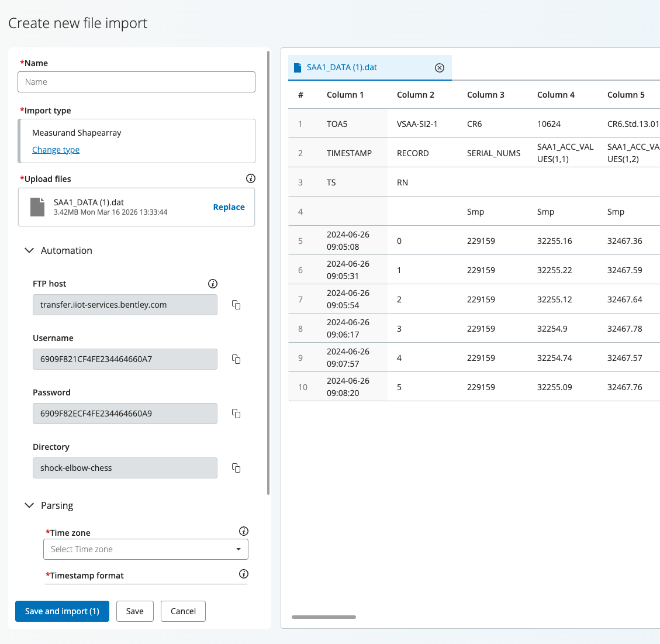The image size is (660, 644).
Task: Switch to the SAA1_DATA (1).dat tab
Action: [342, 68]
